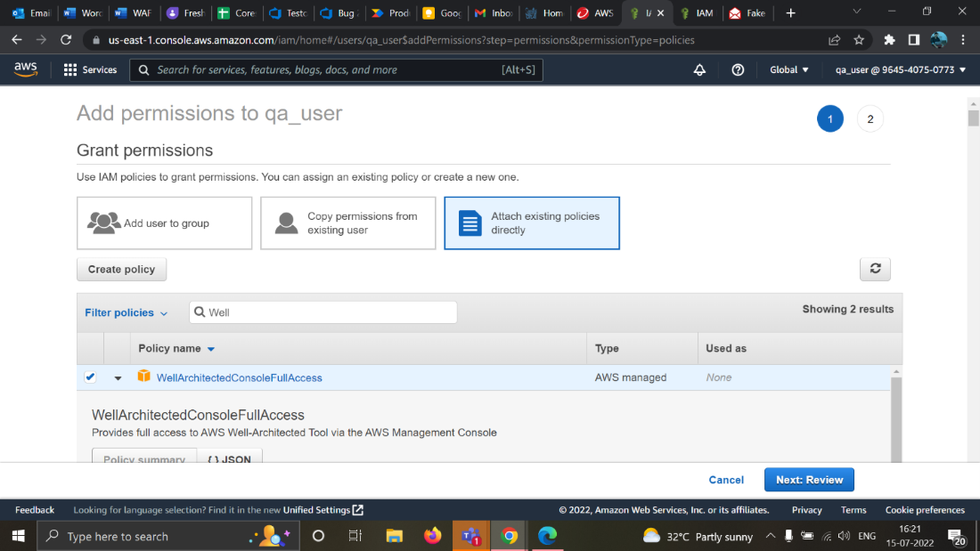The width and height of the screenshot is (980, 551).
Task: Collapse the WellArchitectedConsoleFullAccess policy details
Action: (118, 378)
